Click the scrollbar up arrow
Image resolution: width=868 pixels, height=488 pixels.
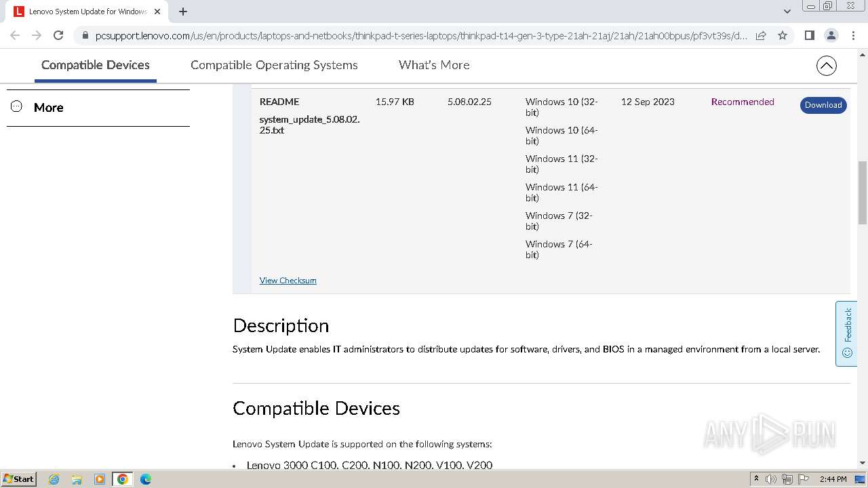pyautogui.click(x=863, y=54)
